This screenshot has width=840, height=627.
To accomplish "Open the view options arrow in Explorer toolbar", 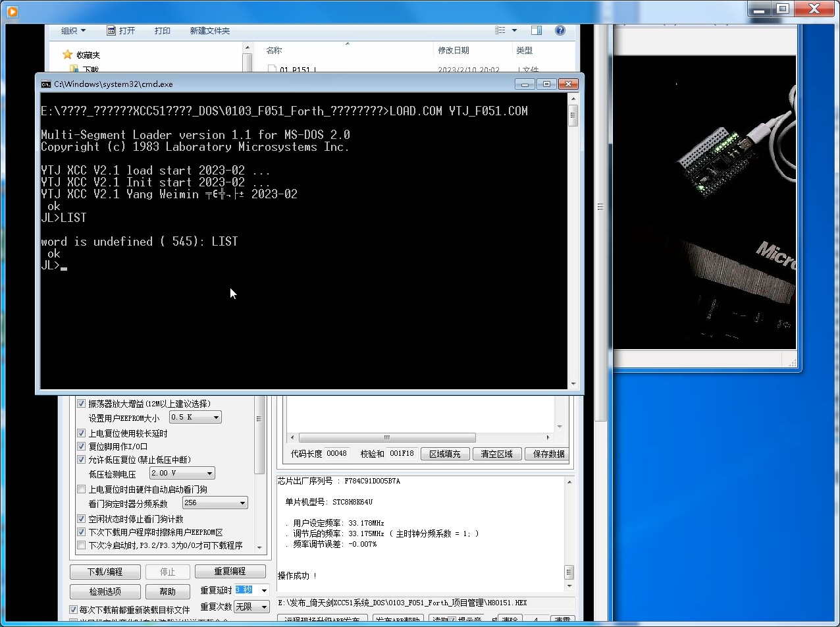I will pyautogui.click(x=515, y=30).
